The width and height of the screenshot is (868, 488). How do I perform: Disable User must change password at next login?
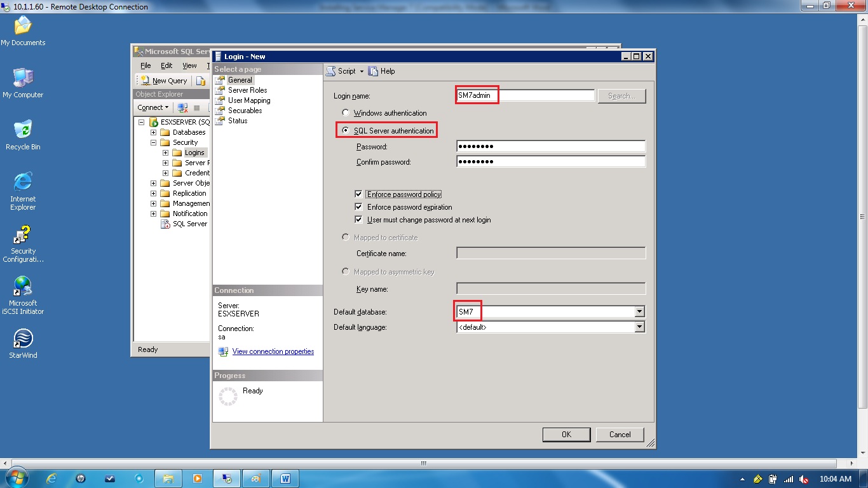[x=359, y=219]
